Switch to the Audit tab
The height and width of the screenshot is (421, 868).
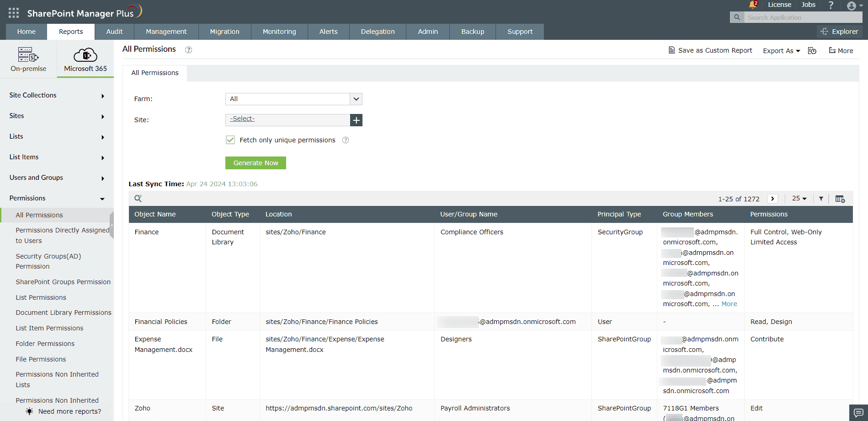coord(114,32)
